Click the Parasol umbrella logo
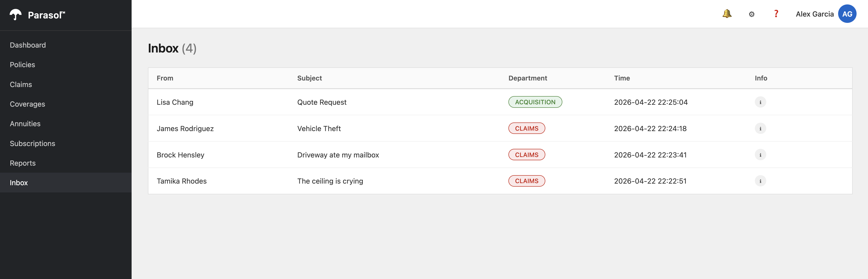The image size is (868, 279). (x=15, y=15)
